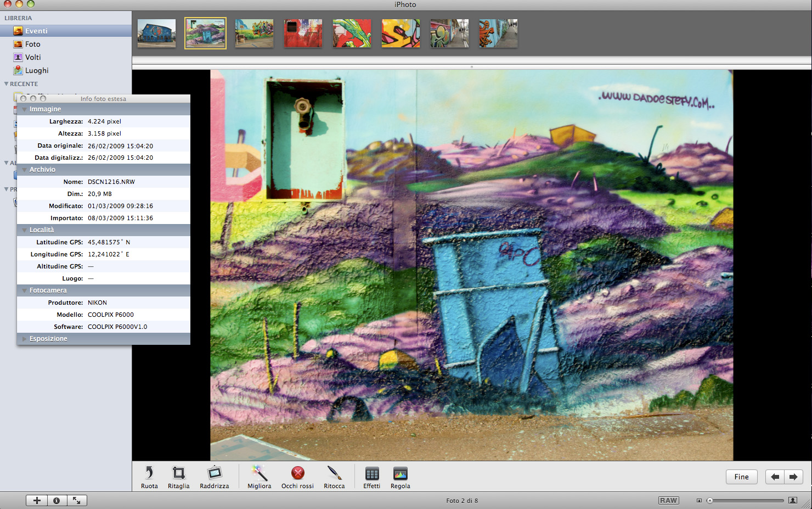Go to previous photo with left arrow

pyautogui.click(x=775, y=477)
